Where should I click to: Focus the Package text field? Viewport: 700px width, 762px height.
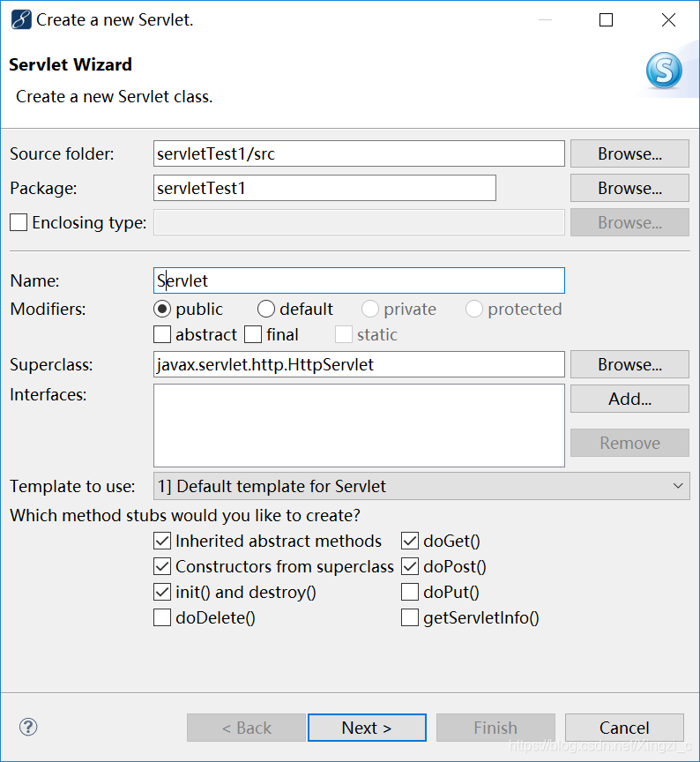click(x=324, y=188)
